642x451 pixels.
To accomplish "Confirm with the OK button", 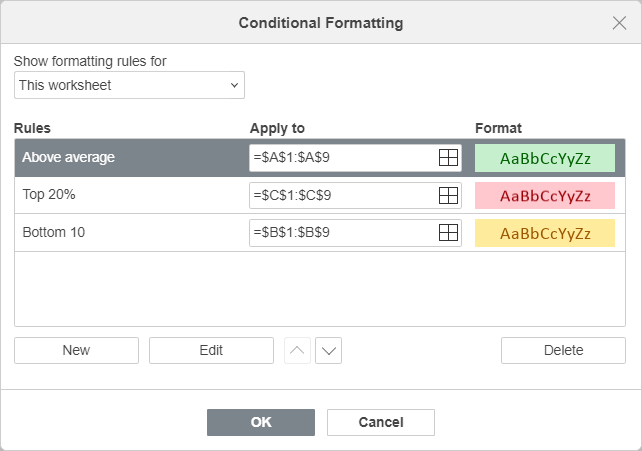I will [261, 422].
